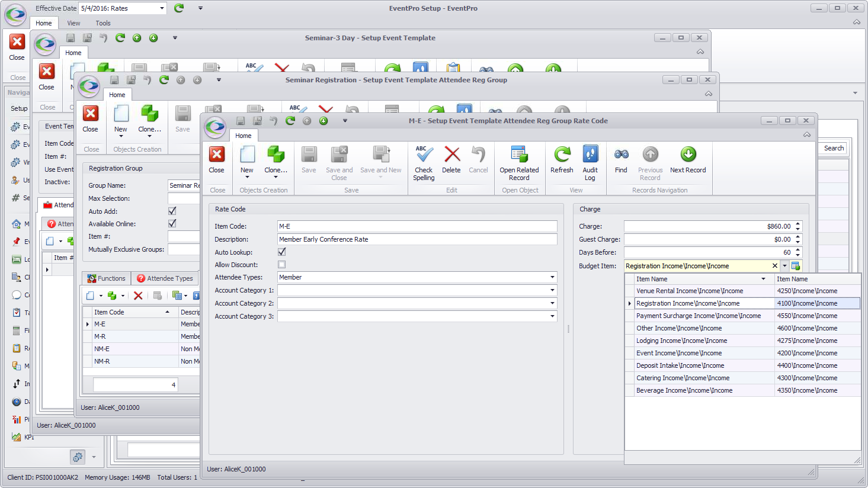
Task: Click lookup icon beside Budget Item field
Action: [796, 266]
